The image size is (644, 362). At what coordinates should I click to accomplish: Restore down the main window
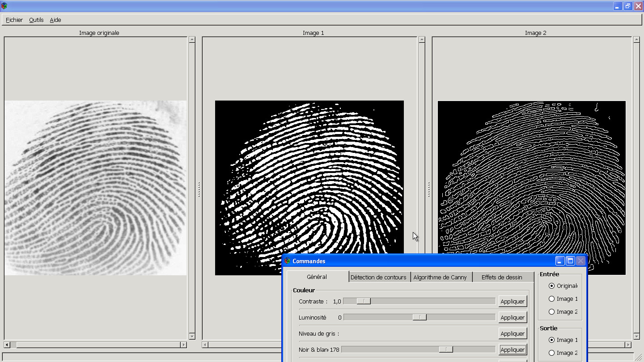(x=628, y=6)
